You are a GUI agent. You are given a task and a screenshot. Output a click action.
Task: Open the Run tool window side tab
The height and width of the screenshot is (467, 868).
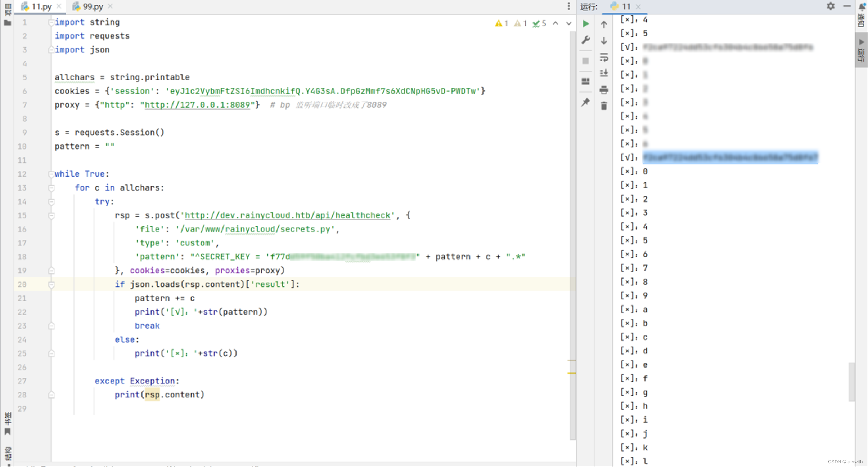tap(862, 50)
